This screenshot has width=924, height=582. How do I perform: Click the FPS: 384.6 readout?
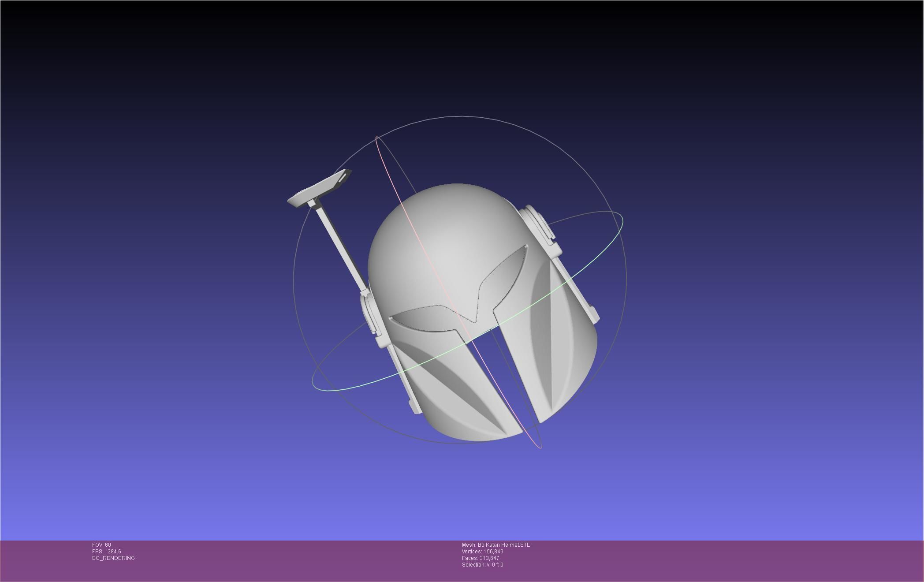point(107,552)
